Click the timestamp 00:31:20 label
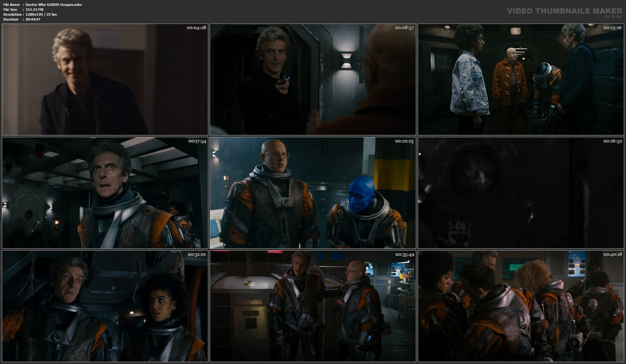Viewport: 626px width, 364px height. [197, 255]
